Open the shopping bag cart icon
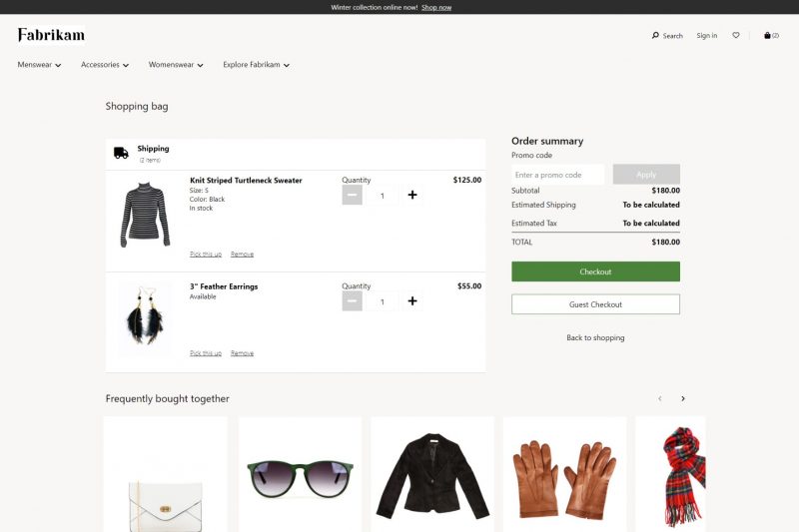This screenshot has height=532, width=799. click(770, 35)
